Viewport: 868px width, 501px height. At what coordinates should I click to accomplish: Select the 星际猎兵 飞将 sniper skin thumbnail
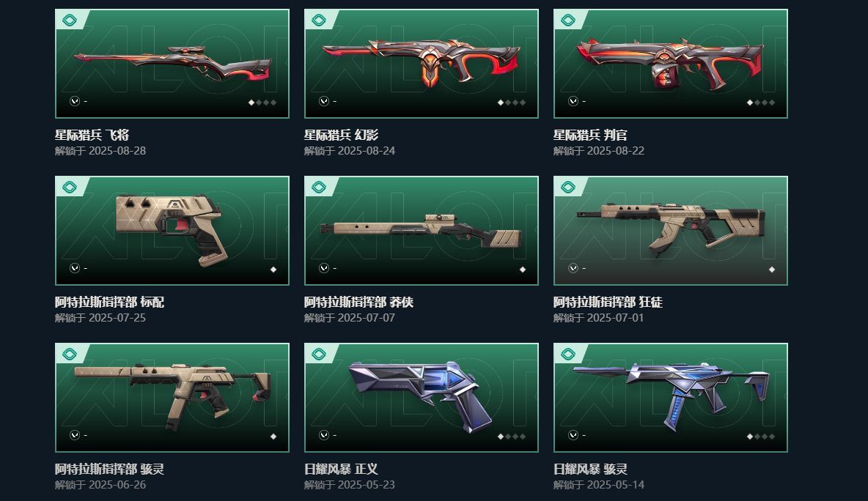(172, 64)
